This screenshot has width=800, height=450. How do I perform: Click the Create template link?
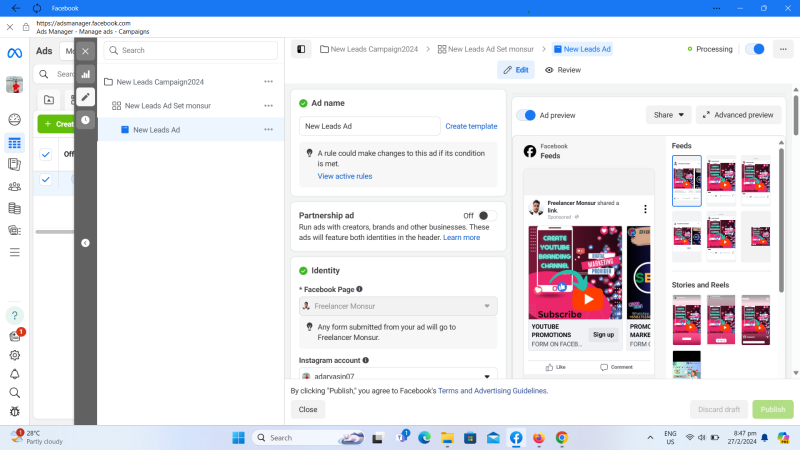tap(471, 126)
